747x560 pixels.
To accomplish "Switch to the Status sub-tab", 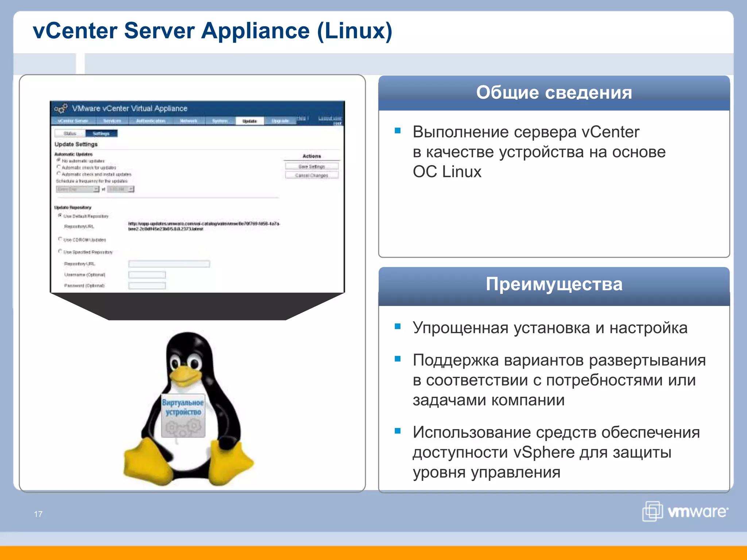I will point(70,133).
